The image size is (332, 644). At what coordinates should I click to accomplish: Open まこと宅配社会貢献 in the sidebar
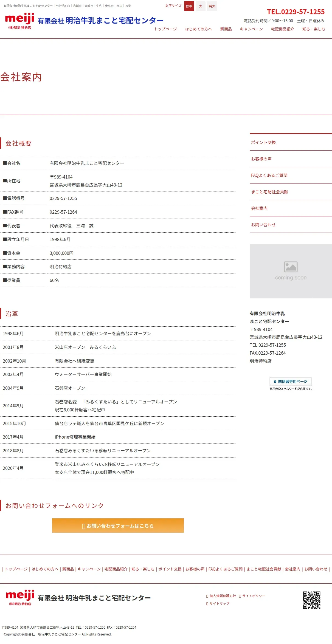(291, 192)
